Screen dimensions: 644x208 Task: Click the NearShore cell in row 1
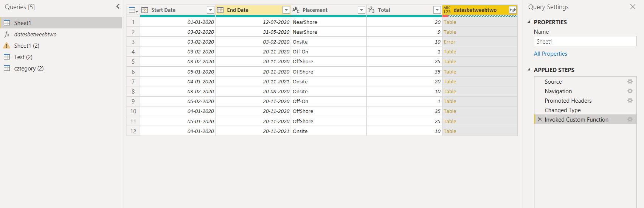pyautogui.click(x=329, y=22)
